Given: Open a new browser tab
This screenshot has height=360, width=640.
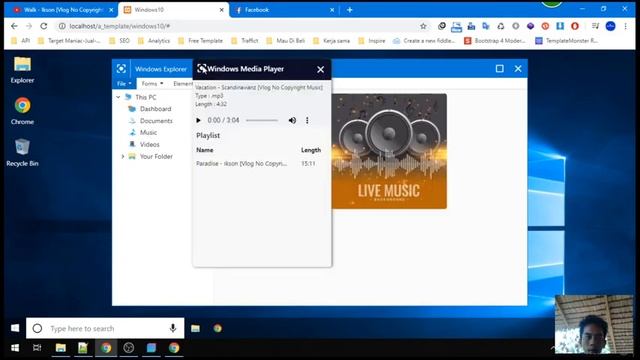Looking at the screenshot, I should pos(350,10).
